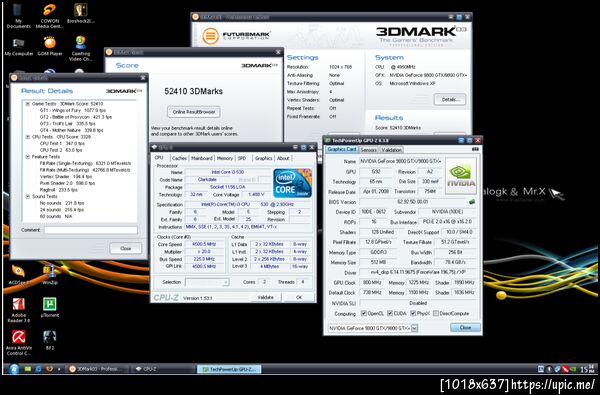Switch to the Validation tab in GPU-Z
This screenshot has width=600, height=395.
(x=391, y=150)
